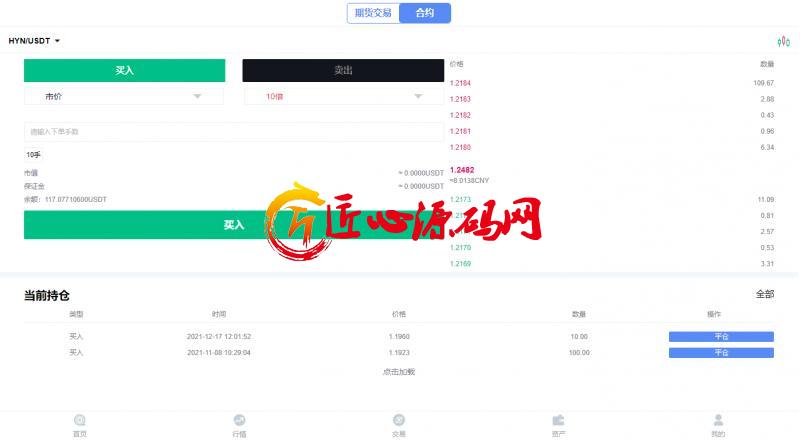Click 点击加载 to load more
The height and width of the screenshot is (440, 800).
[399, 372]
